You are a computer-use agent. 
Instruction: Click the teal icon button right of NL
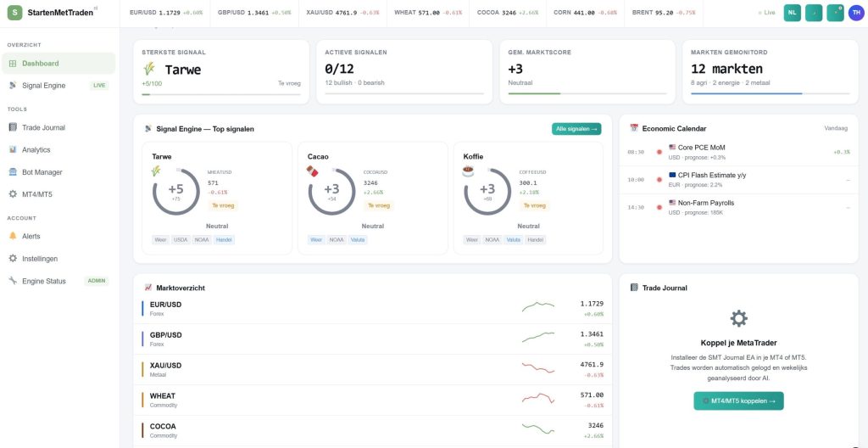point(813,13)
